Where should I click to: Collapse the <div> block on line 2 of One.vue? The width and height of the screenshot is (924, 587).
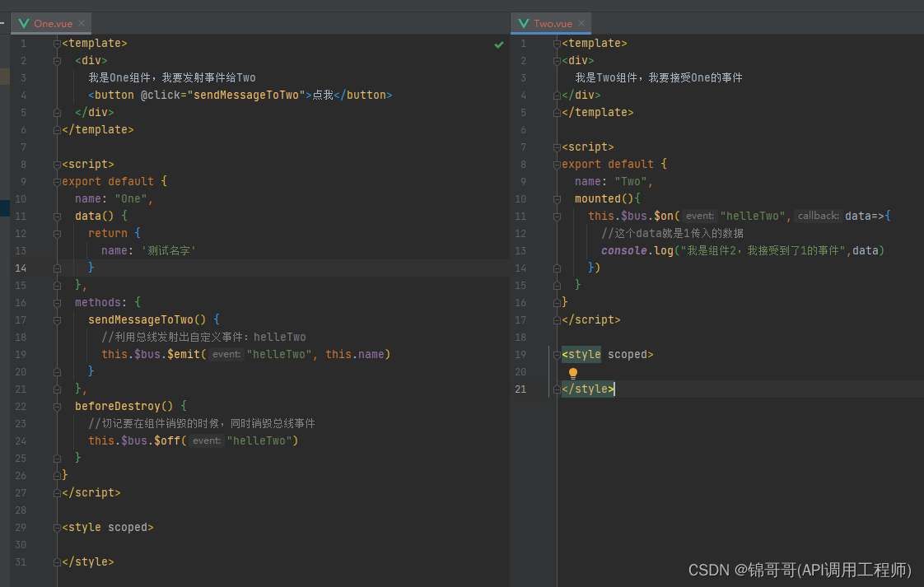pos(57,61)
